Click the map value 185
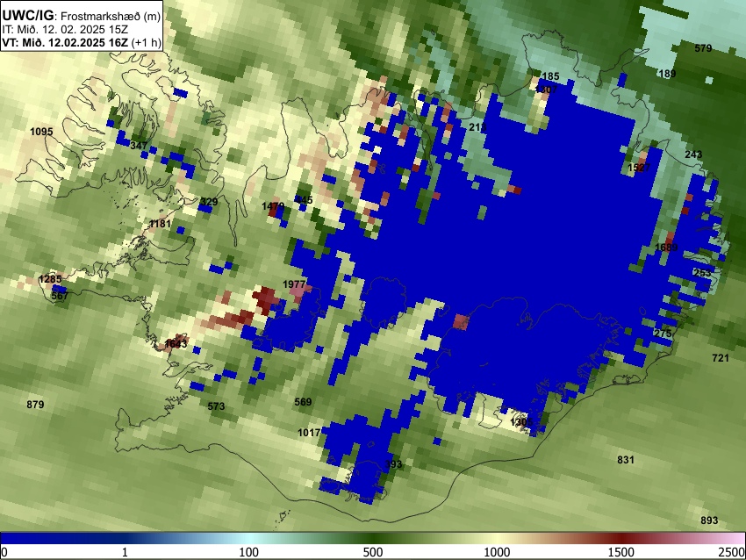The width and height of the screenshot is (746, 560). click(x=550, y=76)
